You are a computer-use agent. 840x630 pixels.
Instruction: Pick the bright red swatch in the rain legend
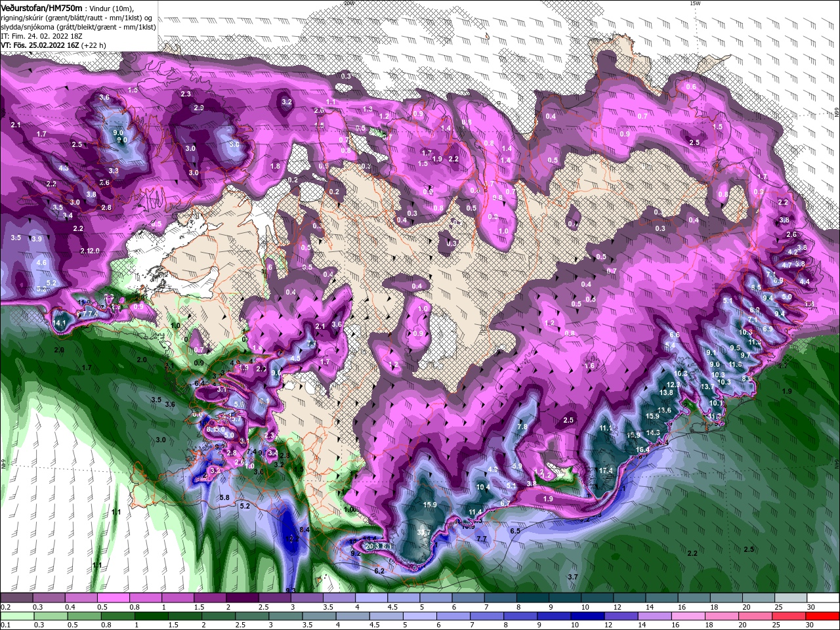824,616
